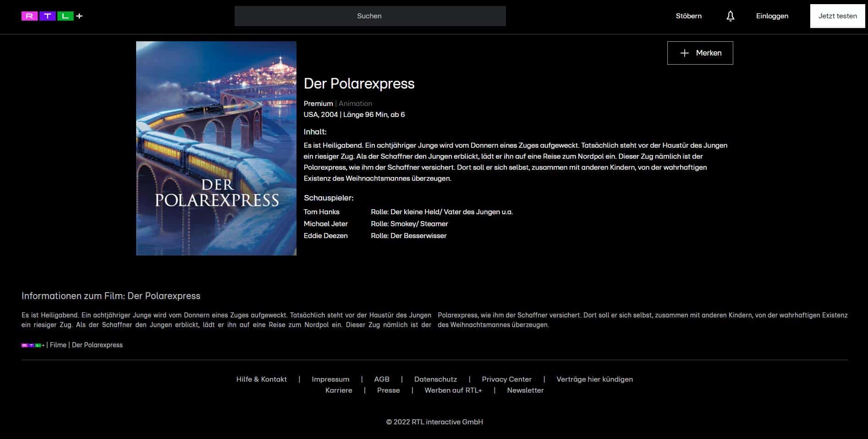Click Verträge hier kündigen link

[x=594, y=379]
